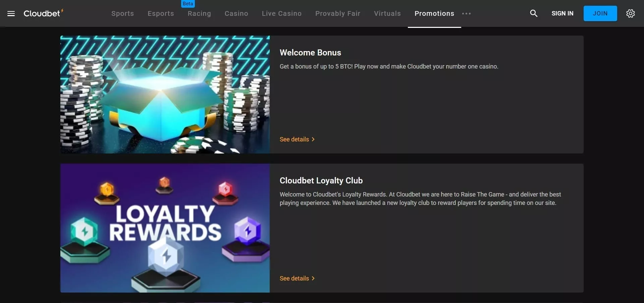Screen dimensions: 644x303
Task: Go to the Sports tab
Action: coord(123,13)
